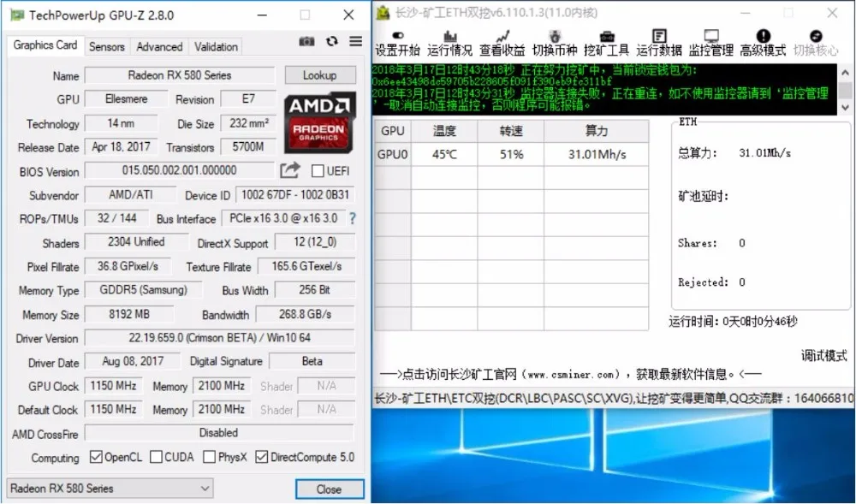Click the GPU Clock 1150 MHz field
Screen dimensions: 856x504
click(114, 386)
